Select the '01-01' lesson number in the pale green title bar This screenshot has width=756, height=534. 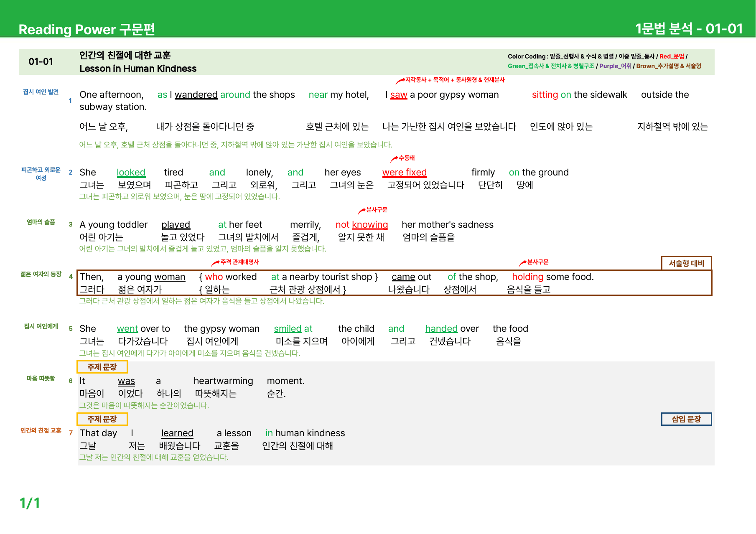[41, 62]
